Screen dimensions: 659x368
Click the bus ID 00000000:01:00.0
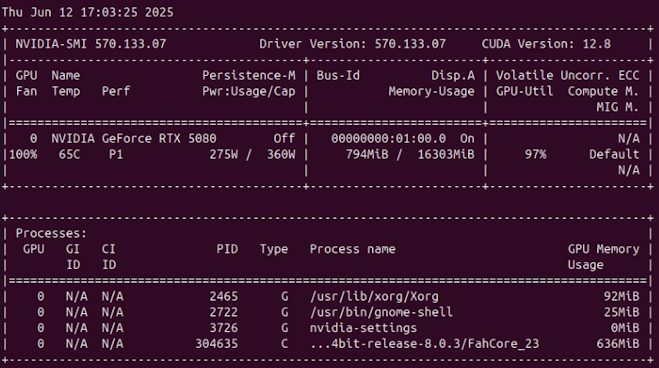(388, 139)
